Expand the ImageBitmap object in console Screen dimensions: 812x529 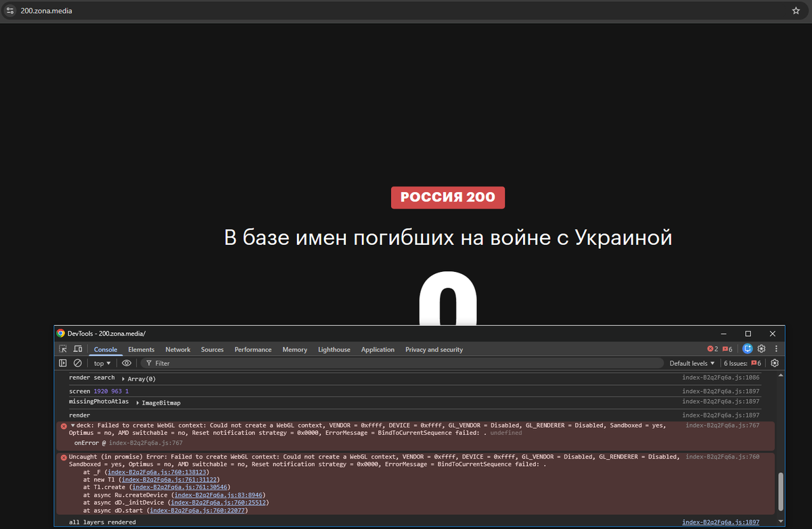tap(137, 403)
